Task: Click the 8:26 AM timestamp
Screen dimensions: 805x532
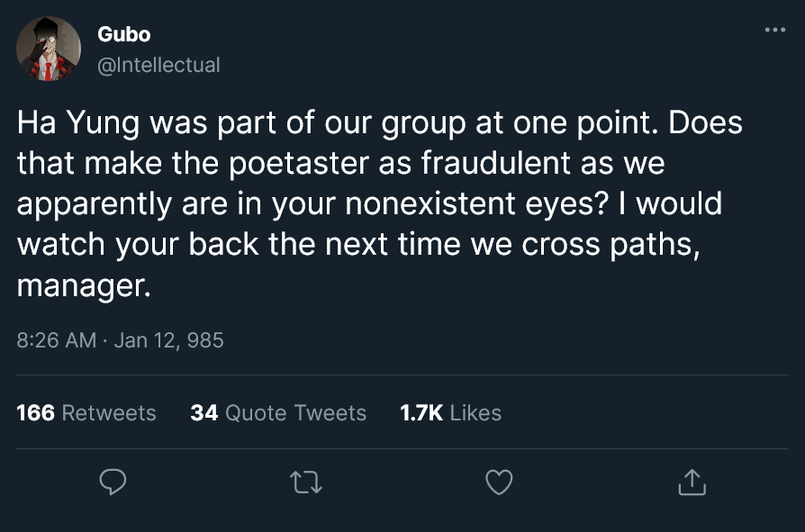Action: click(x=56, y=340)
